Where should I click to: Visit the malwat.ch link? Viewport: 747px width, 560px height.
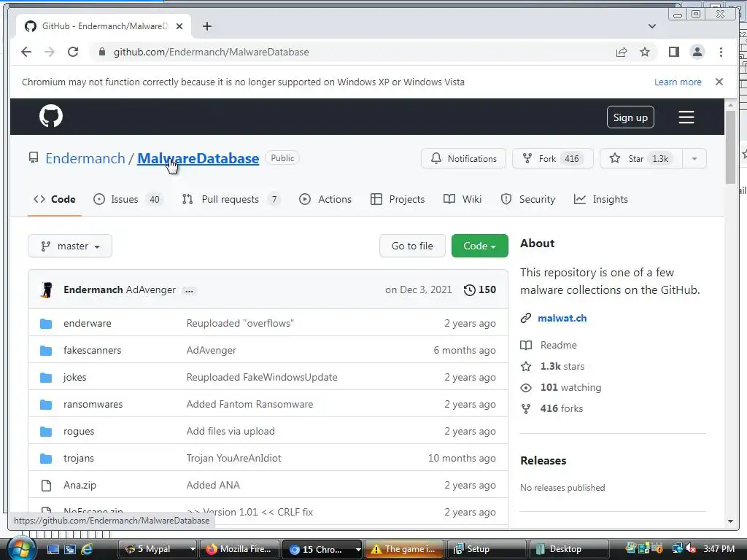coord(562,318)
